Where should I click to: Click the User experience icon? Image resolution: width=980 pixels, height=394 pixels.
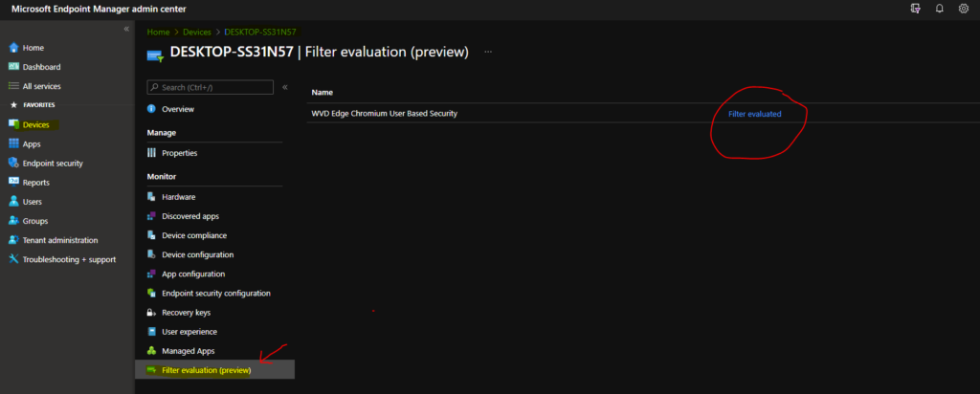[x=151, y=332]
